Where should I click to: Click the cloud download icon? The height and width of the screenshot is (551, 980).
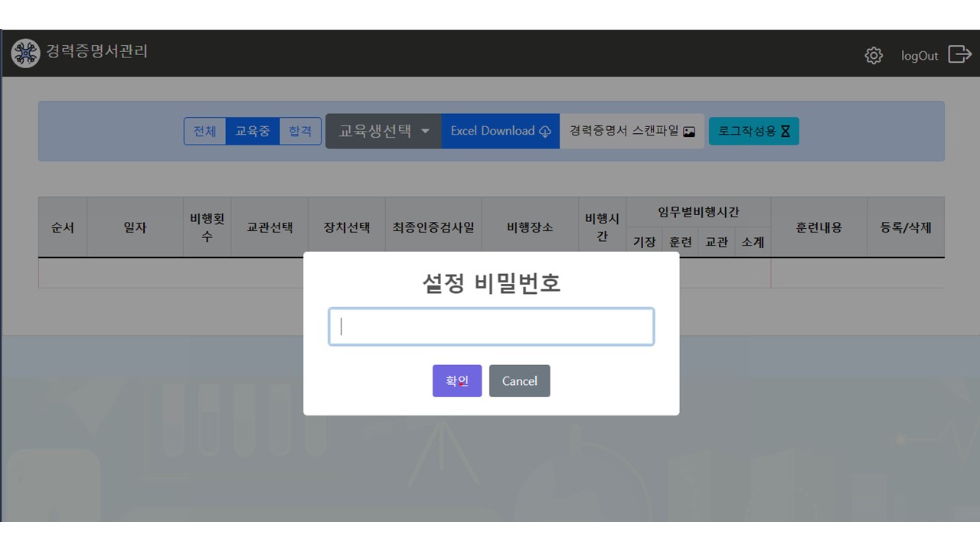[x=545, y=132]
